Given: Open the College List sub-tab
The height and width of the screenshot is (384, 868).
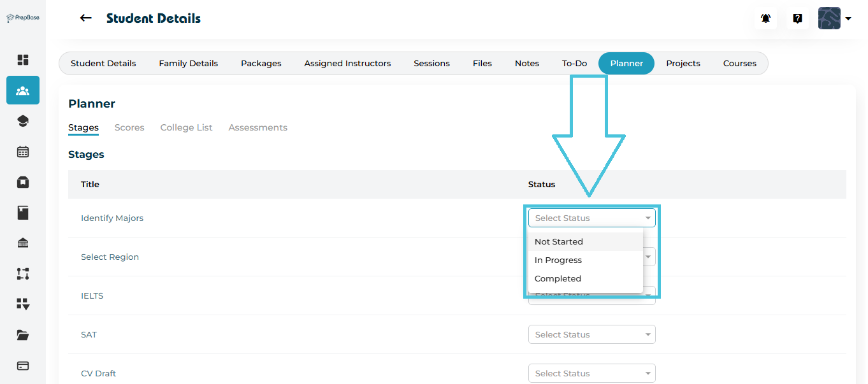Looking at the screenshot, I should tap(186, 128).
